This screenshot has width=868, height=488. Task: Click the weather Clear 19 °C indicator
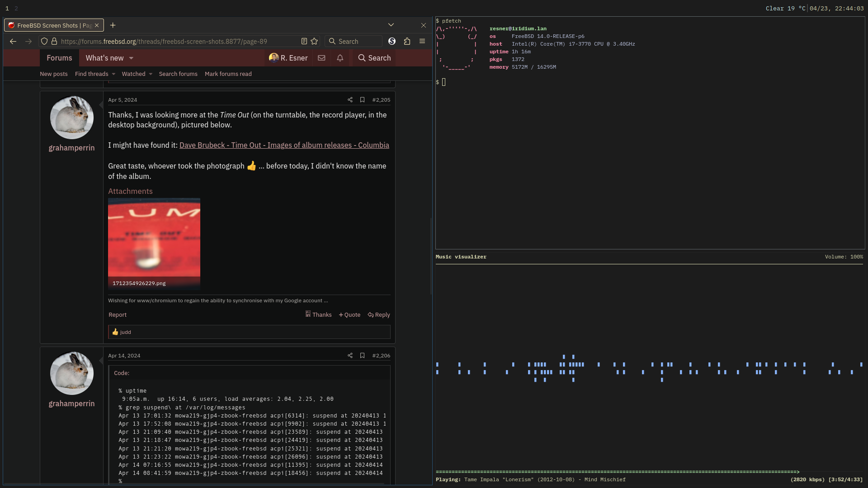click(x=786, y=8)
